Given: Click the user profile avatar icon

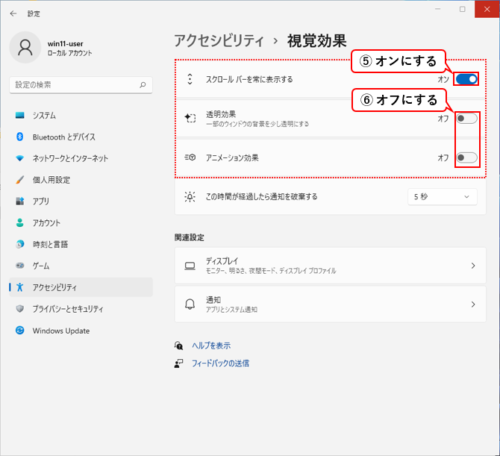Looking at the screenshot, I should click(25, 47).
